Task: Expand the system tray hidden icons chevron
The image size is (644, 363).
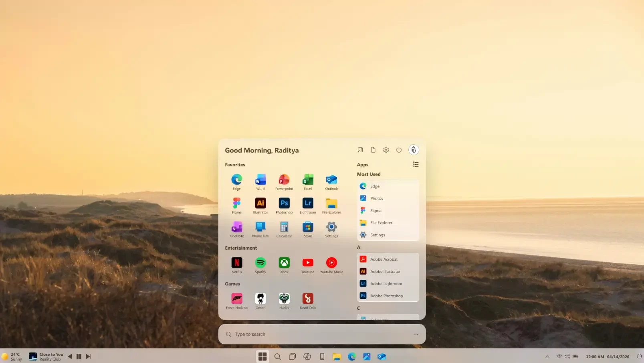Action: pos(547,356)
